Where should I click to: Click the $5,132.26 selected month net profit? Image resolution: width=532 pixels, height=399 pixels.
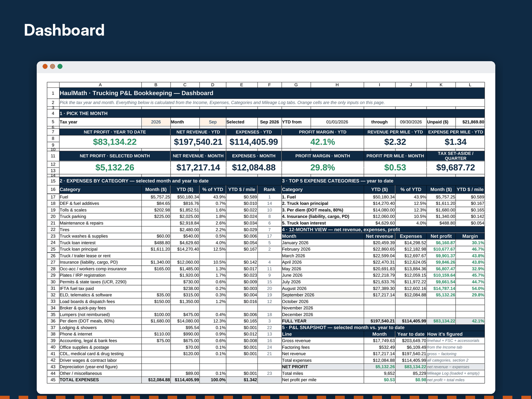115,168
